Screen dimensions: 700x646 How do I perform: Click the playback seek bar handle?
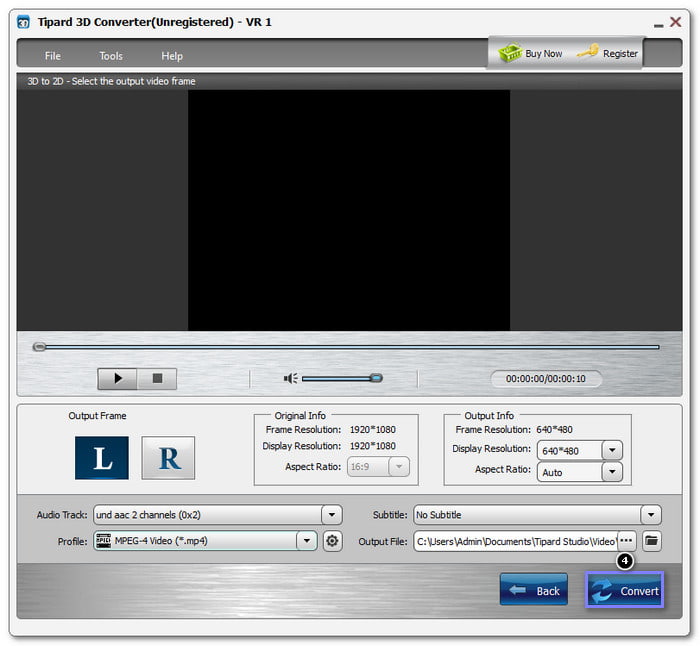(39, 347)
